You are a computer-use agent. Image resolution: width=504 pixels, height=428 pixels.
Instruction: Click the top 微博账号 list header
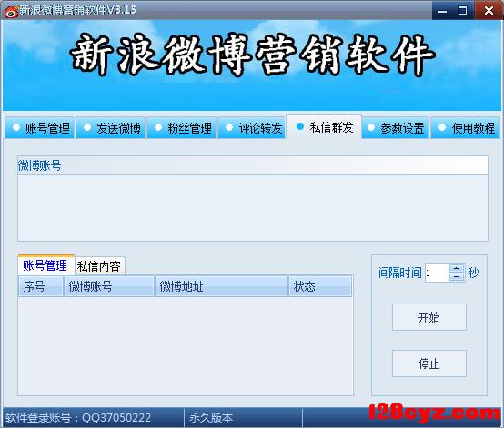253,165
